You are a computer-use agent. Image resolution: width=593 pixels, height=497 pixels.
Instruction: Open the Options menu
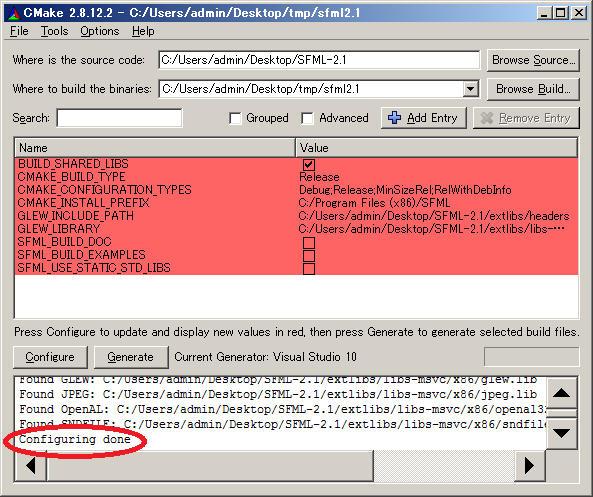click(x=99, y=31)
